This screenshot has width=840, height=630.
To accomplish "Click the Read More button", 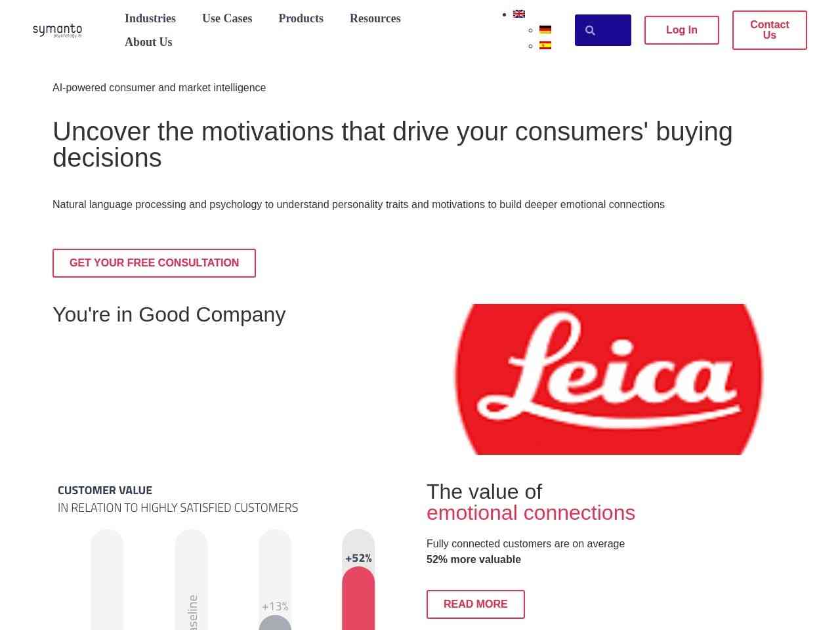I will (x=476, y=604).
